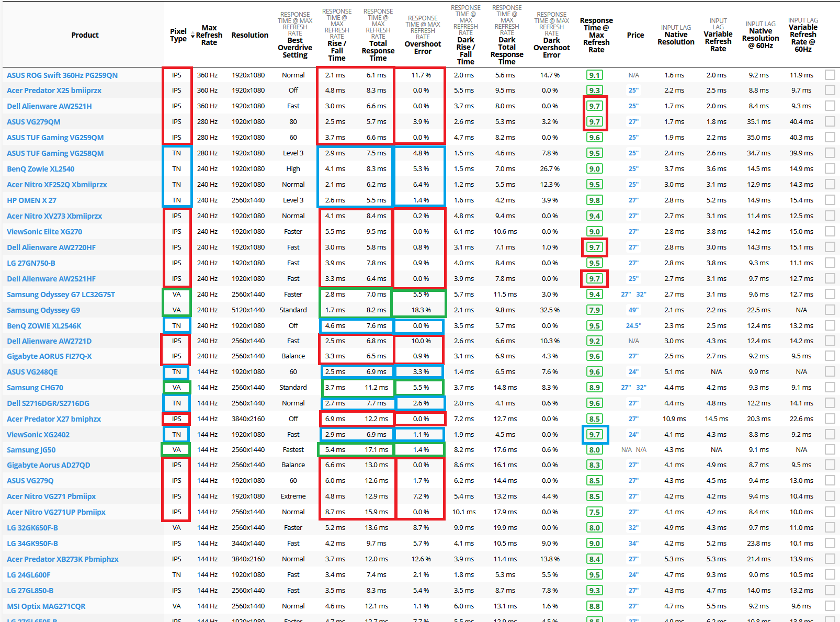Screen dimensions: 840x622
Task: Follow the Dell S2716DGR/S2716DG link
Action: (x=48, y=403)
